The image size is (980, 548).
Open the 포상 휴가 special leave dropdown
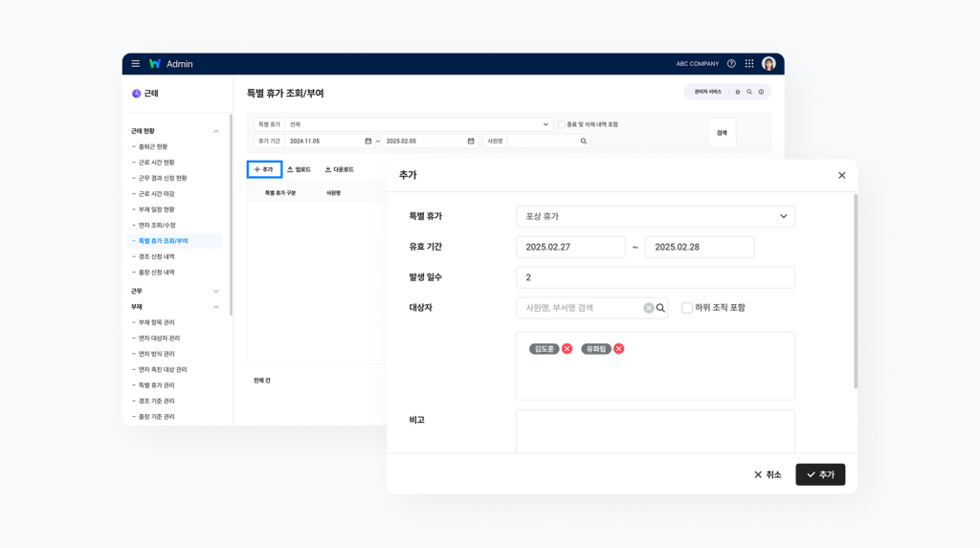click(x=655, y=217)
